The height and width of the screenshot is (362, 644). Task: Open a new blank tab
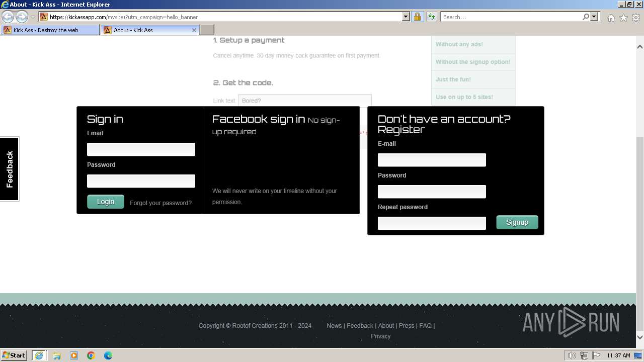click(x=207, y=30)
